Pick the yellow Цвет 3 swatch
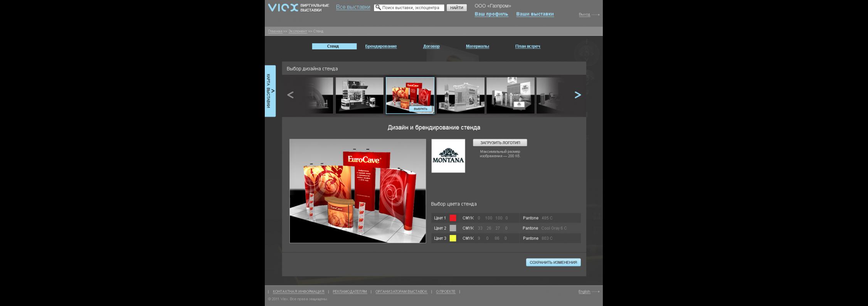The image size is (868, 306). (453, 238)
